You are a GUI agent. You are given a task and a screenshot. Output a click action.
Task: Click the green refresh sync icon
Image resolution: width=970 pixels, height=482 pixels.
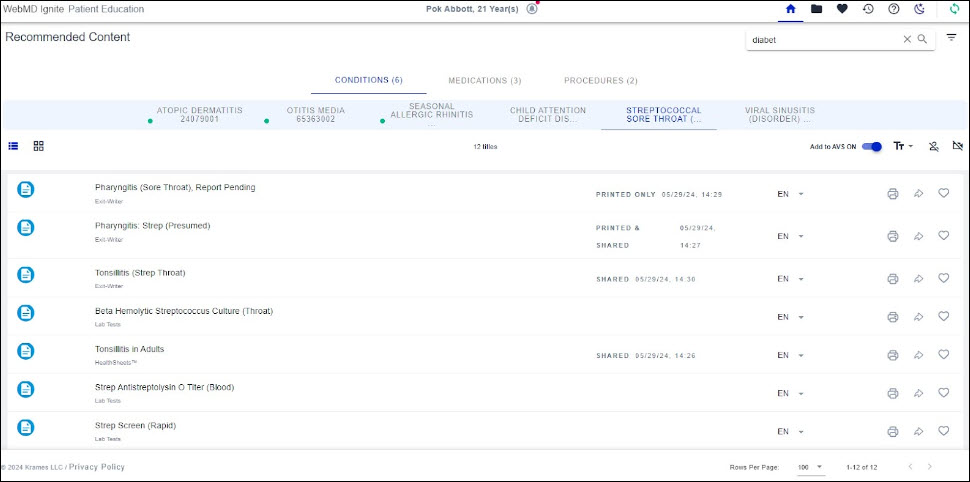click(x=954, y=9)
